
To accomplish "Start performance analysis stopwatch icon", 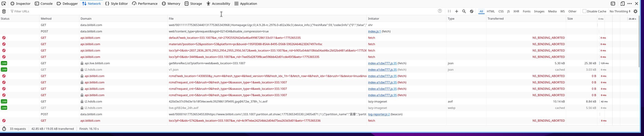I will tap(4, 129).
